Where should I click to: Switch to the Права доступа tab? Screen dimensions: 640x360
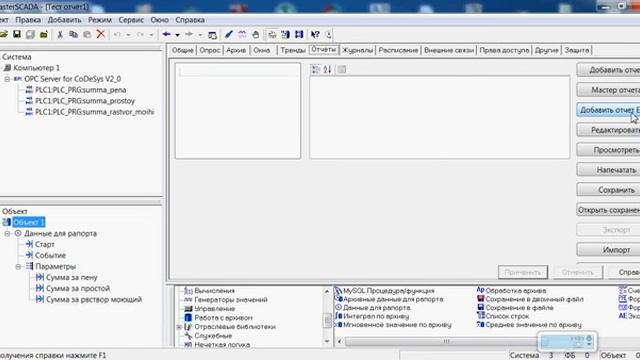(x=504, y=50)
